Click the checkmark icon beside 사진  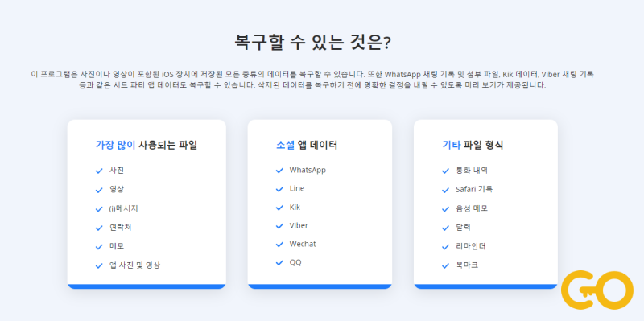(x=99, y=171)
